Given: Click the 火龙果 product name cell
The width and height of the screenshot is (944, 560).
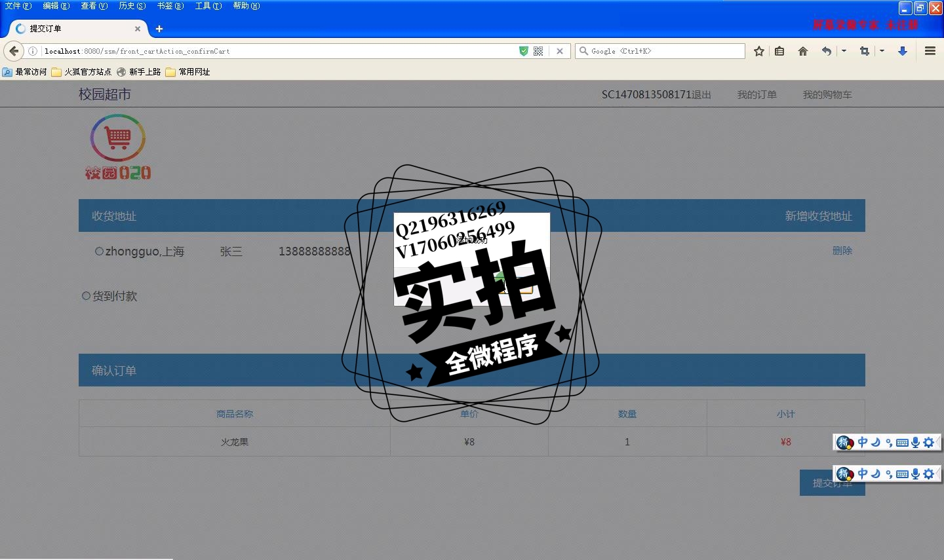Looking at the screenshot, I should click(x=235, y=442).
